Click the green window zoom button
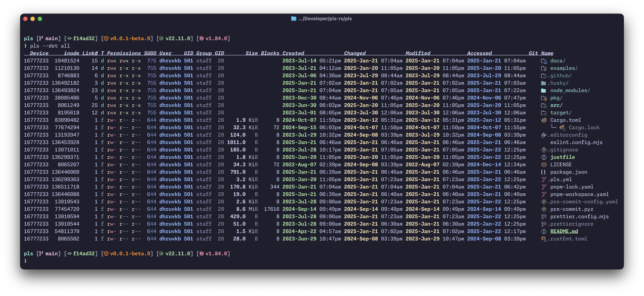The image size is (644, 296). coord(40,19)
